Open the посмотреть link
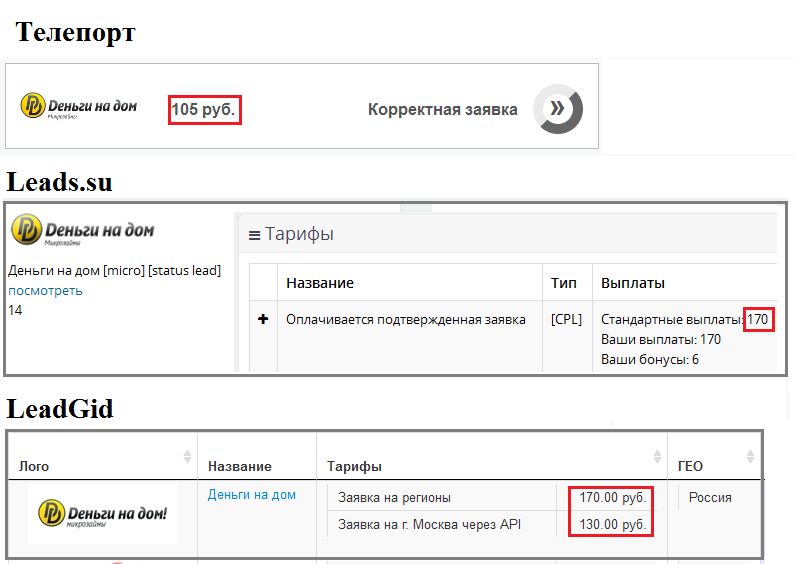This screenshot has height=564, width=795. coord(45,291)
